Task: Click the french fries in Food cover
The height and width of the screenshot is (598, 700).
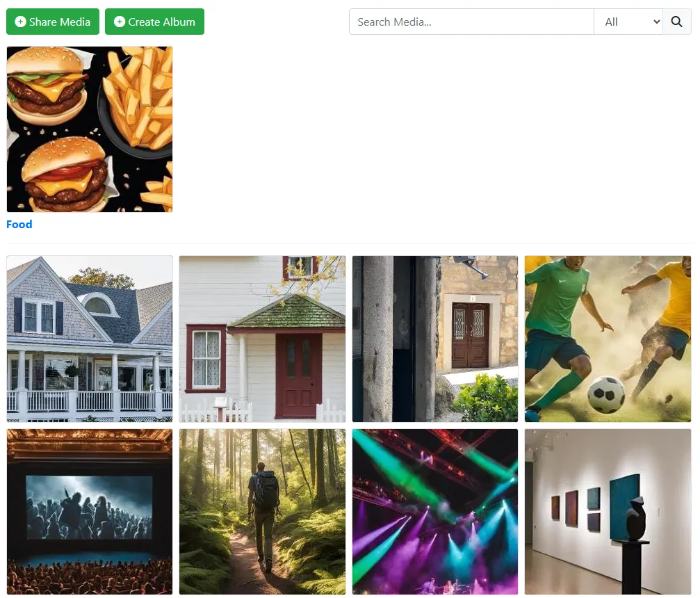Action: click(139, 96)
